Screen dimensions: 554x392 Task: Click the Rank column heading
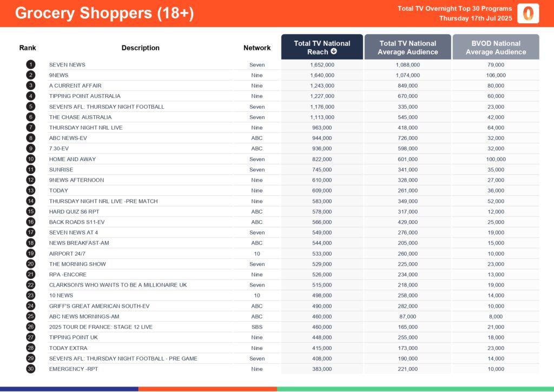point(28,48)
